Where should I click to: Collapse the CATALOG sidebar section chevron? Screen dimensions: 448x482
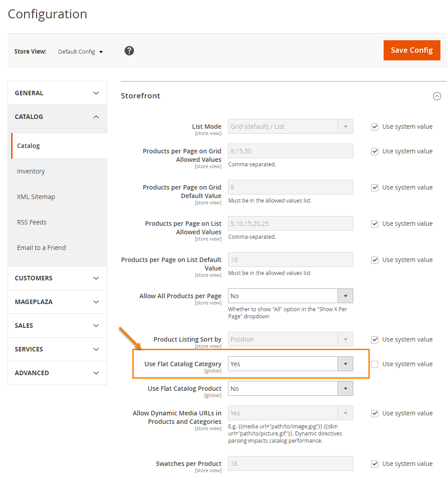[x=96, y=117]
